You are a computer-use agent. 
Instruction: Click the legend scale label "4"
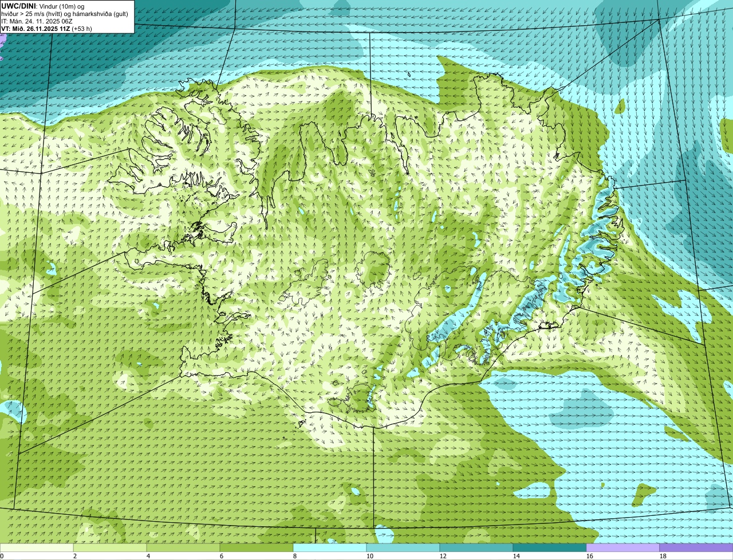coord(148,556)
